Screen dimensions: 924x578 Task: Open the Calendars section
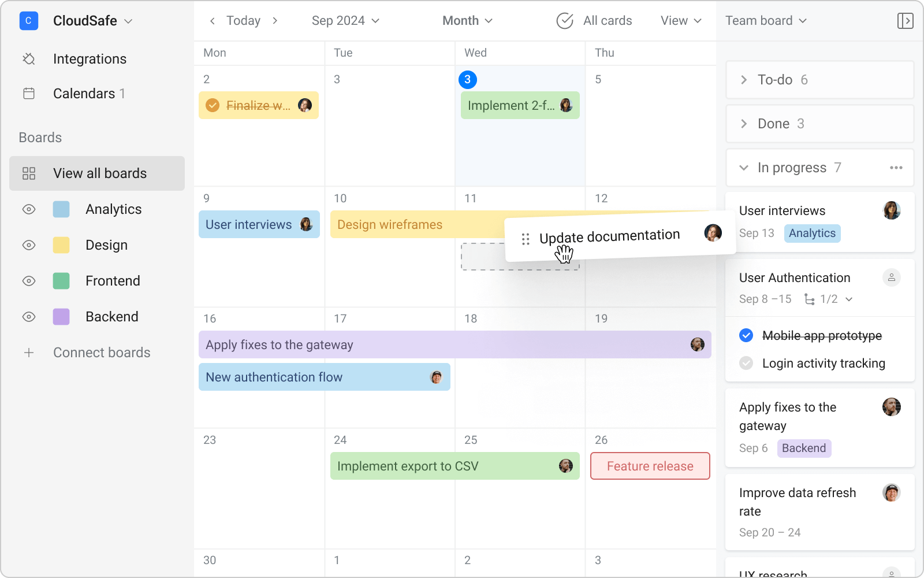[83, 93]
